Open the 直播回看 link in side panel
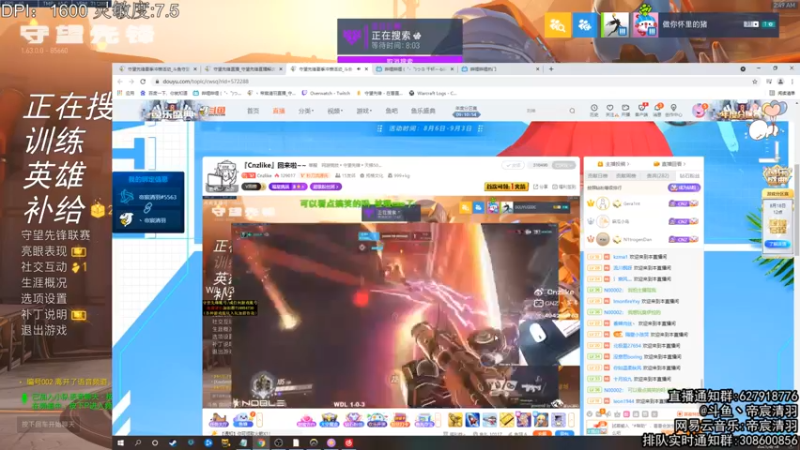The height and width of the screenshot is (450, 800). click(669, 164)
